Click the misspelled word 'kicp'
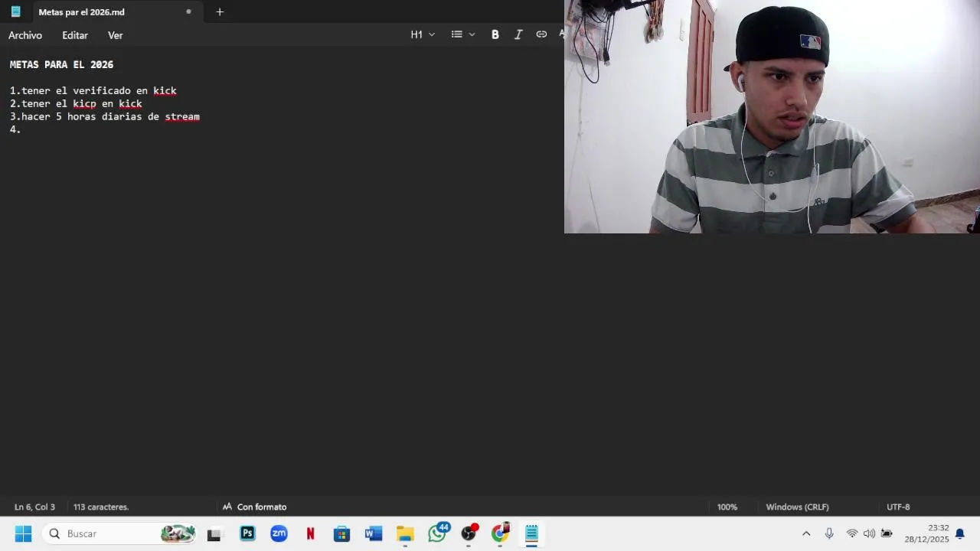 pyautogui.click(x=84, y=104)
